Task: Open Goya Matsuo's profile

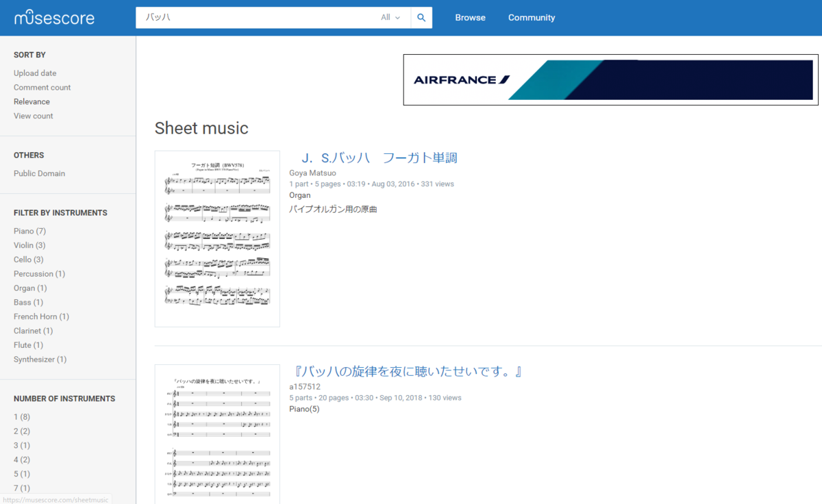Action: [x=312, y=173]
